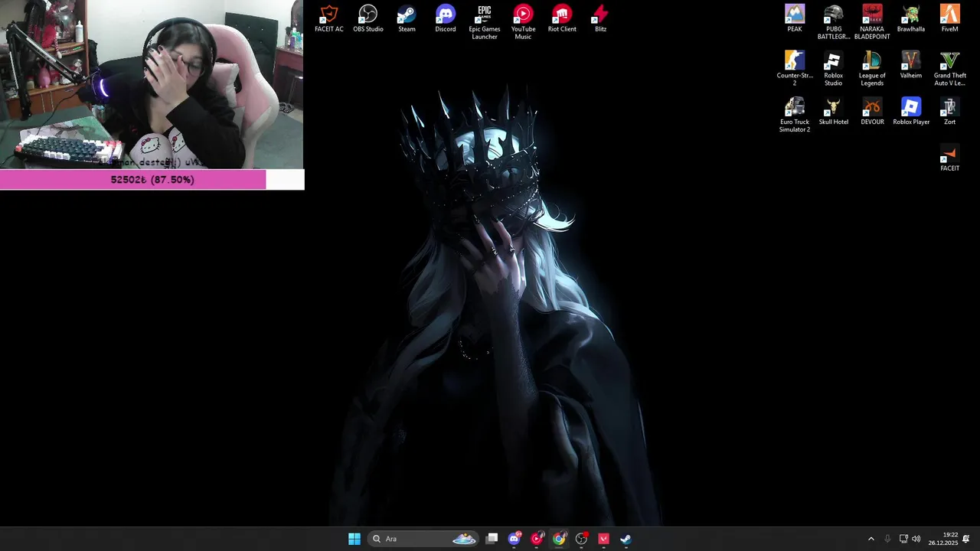Click the Ara taskbar search box
This screenshot has height=551, width=980.
point(423,539)
